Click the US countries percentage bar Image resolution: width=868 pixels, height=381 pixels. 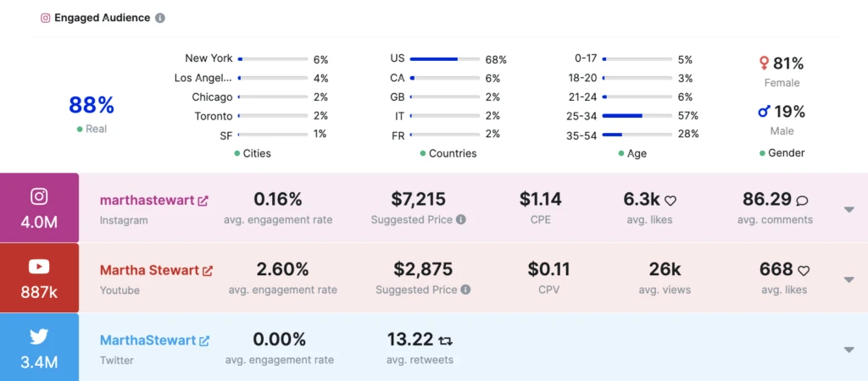click(x=443, y=59)
